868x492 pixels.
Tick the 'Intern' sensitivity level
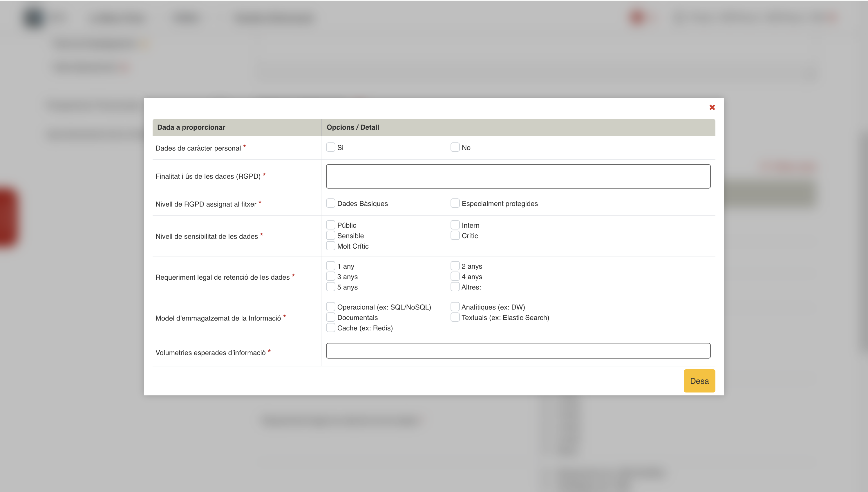click(455, 225)
